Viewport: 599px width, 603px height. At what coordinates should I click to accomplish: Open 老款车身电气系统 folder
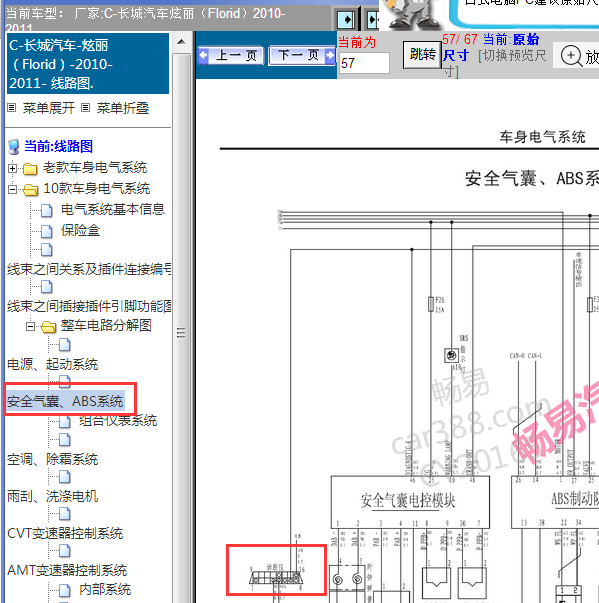95,168
